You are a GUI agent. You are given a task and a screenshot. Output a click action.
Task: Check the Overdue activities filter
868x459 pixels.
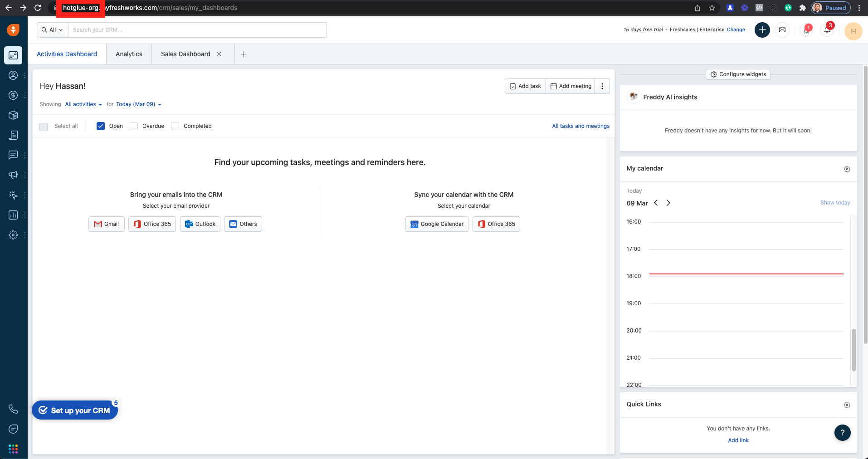click(134, 126)
